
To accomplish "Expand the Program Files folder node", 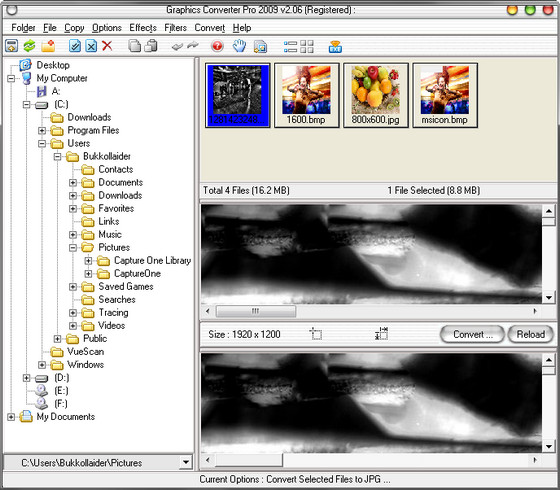I will (42, 130).
